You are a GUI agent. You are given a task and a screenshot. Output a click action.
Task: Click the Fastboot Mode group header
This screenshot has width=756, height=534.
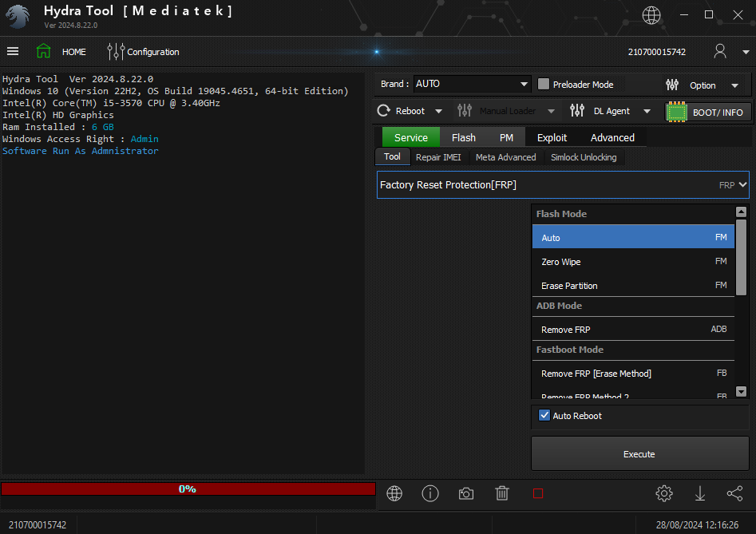633,350
